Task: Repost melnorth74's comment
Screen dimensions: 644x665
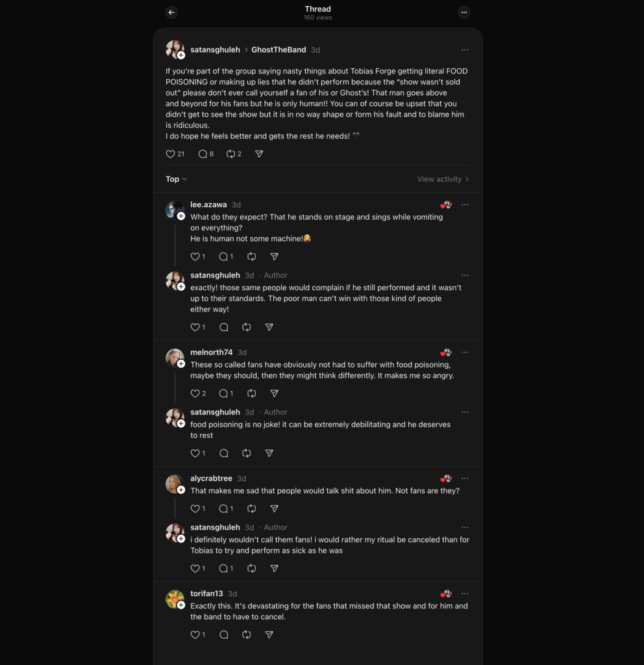Action: [251, 394]
